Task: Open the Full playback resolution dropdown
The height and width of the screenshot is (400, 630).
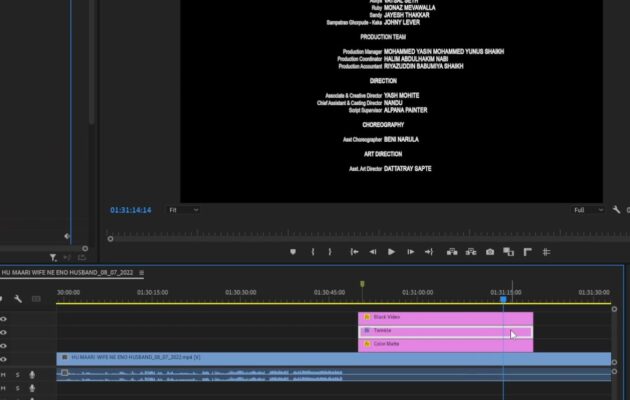Action: coord(587,210)
